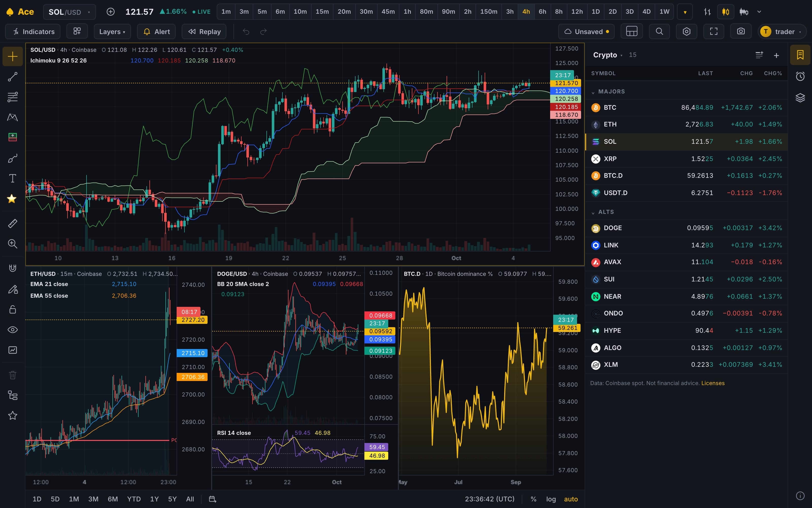Open the Licenses link

[x=713, y=383]
